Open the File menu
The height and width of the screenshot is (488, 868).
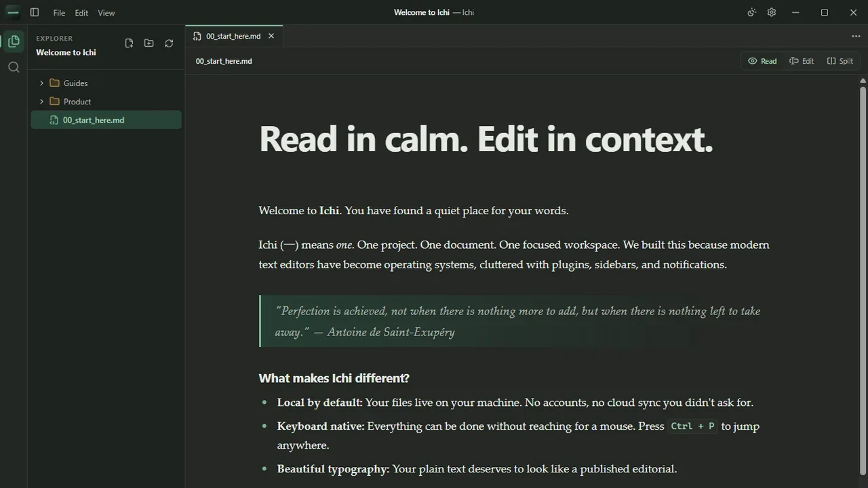60,13
